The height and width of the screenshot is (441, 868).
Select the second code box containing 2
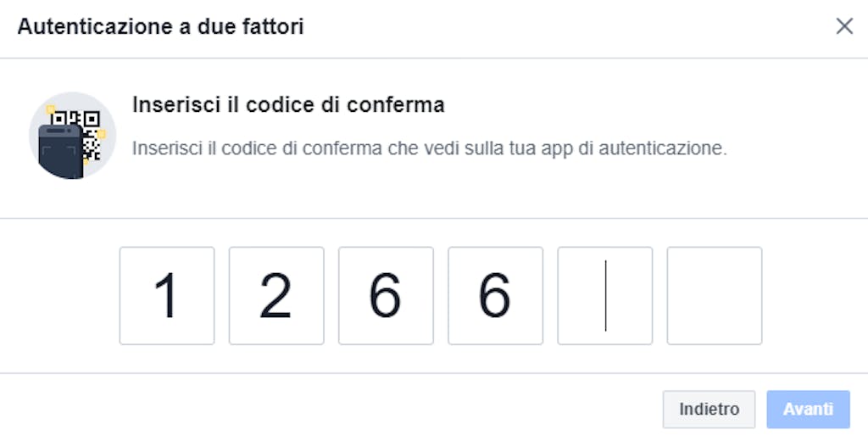pos(276,296)
